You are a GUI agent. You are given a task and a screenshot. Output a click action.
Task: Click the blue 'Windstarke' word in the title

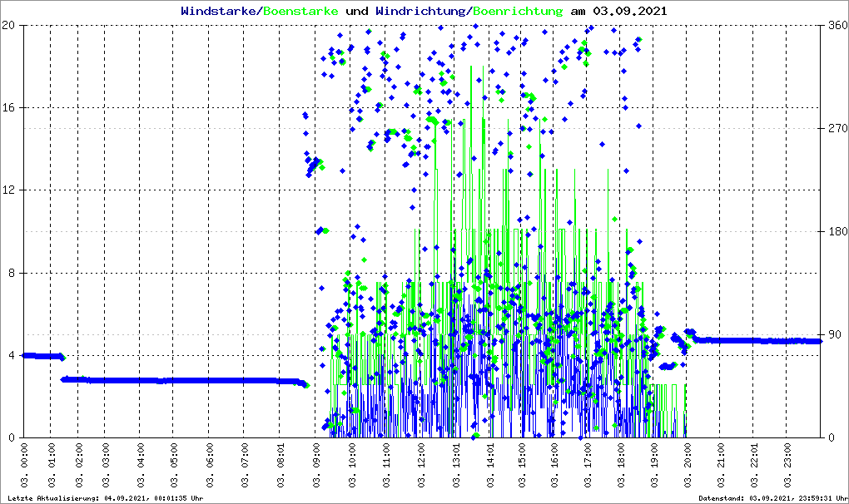(x=220, y=12)
